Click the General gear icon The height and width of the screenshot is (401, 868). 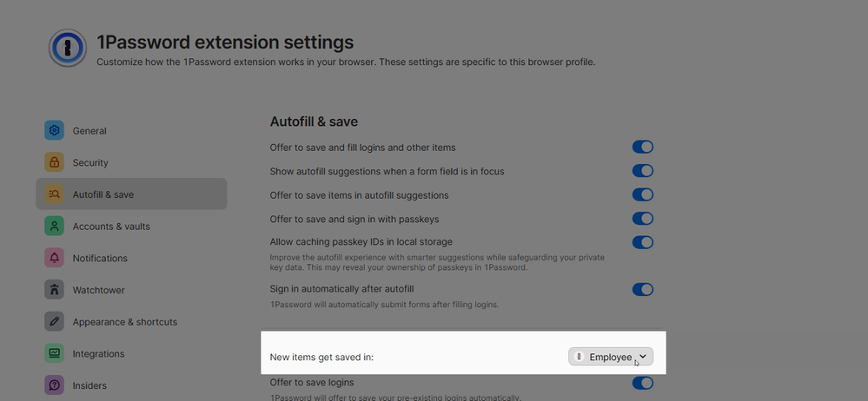[55, 131]
